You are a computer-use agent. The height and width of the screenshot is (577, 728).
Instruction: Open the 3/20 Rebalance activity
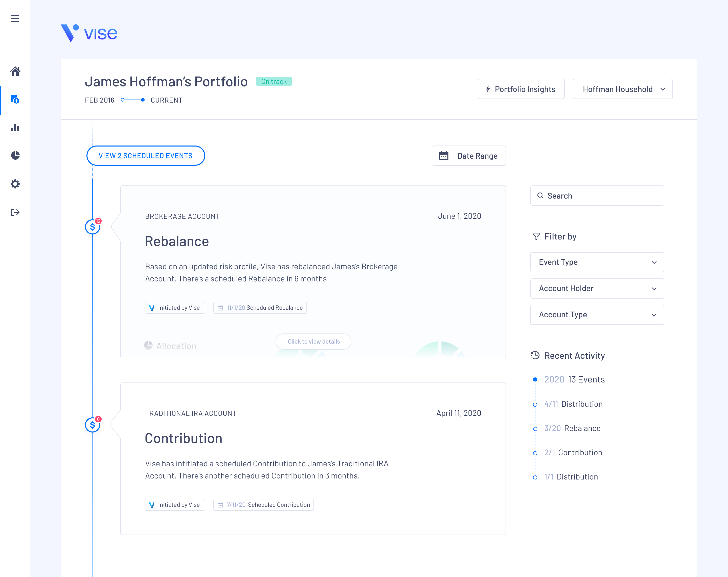click(x=572, y=428)
